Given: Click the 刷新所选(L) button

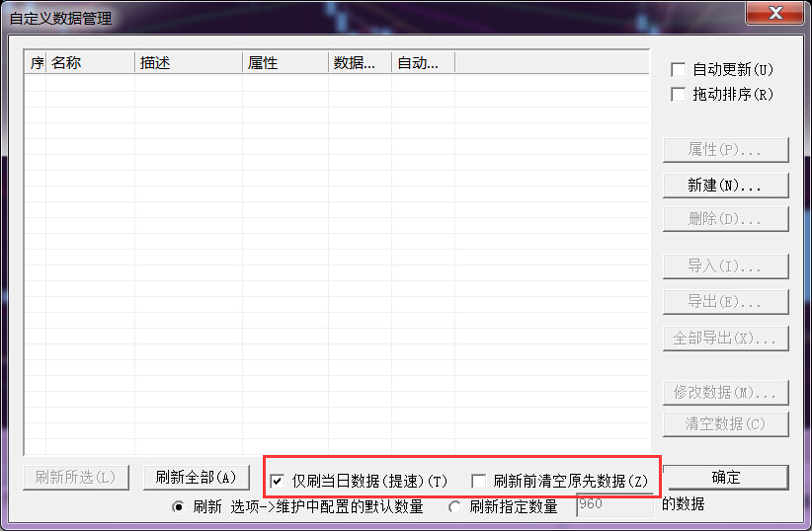Looking at the screenshot, I should (75, 478).
